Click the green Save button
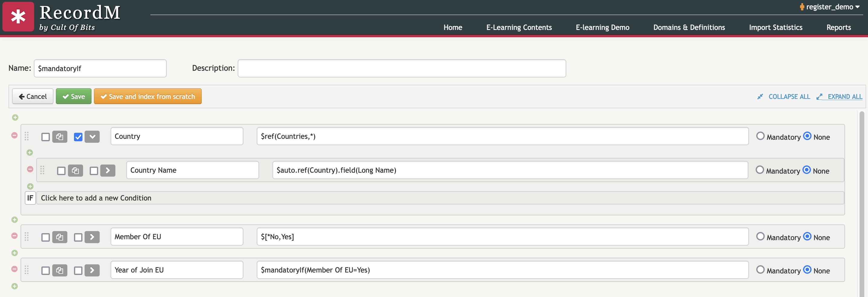The height and width of the screenshot is (297, 868). 73,96
